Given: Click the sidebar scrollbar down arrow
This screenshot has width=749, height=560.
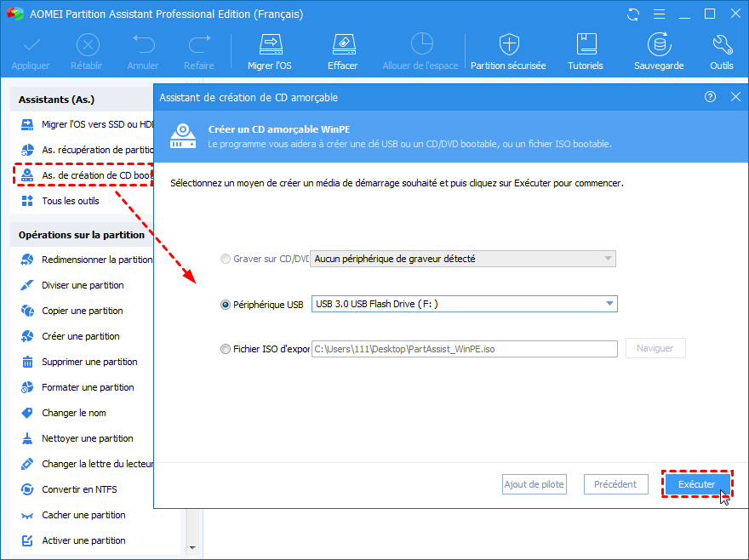Looking at the screenshot, I should [192, 547].
